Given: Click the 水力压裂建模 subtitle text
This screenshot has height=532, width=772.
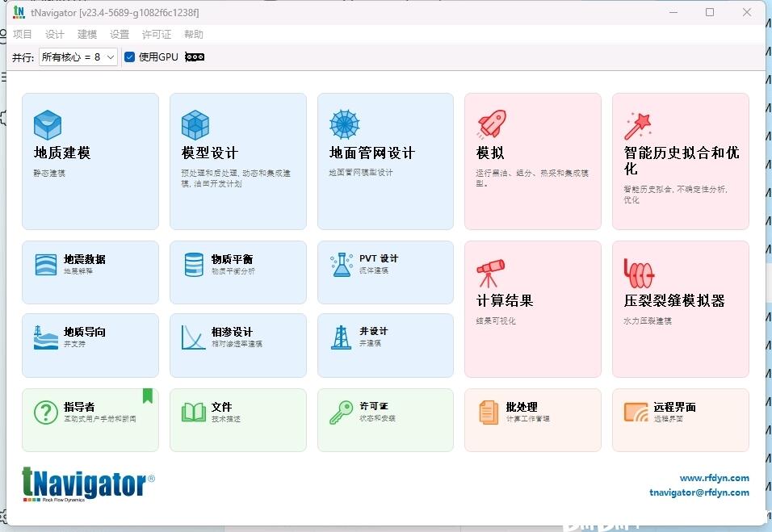Looking at the screenshot, I should (648, 320).
